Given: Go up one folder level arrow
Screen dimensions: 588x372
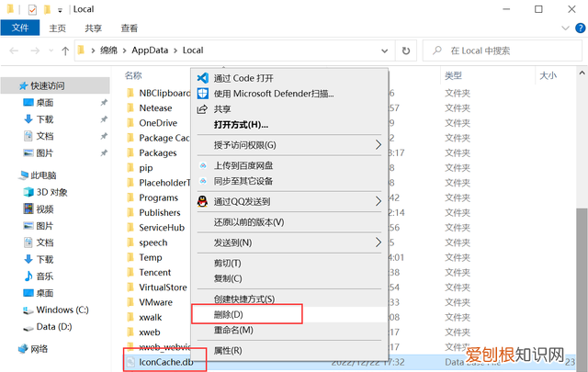Looking at the screenshot, I should pos(65,51).
